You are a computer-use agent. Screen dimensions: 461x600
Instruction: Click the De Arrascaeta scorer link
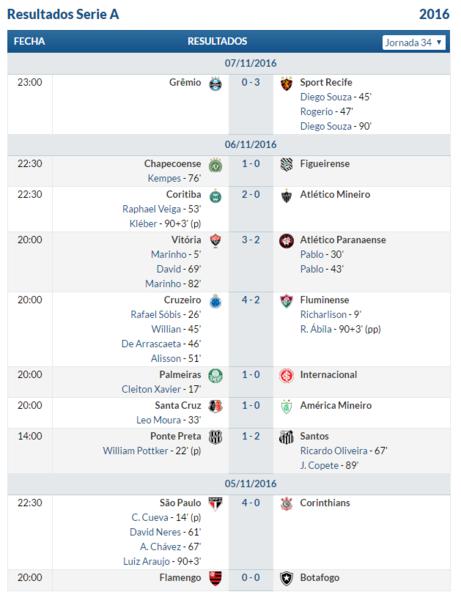pyautogui.click(x=151, y=344)
